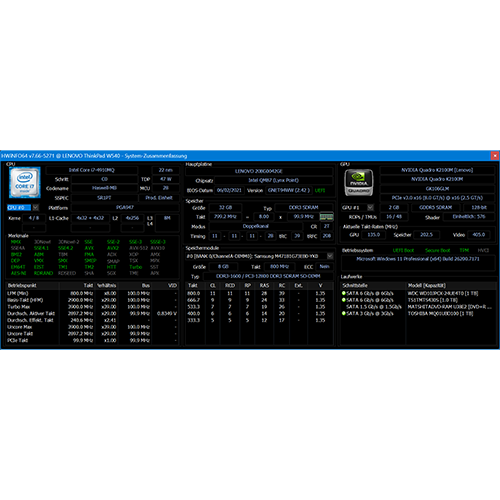500x500 pixels.
Task: Click the Intel Core i7 logo
Action: tap(25, 182)
